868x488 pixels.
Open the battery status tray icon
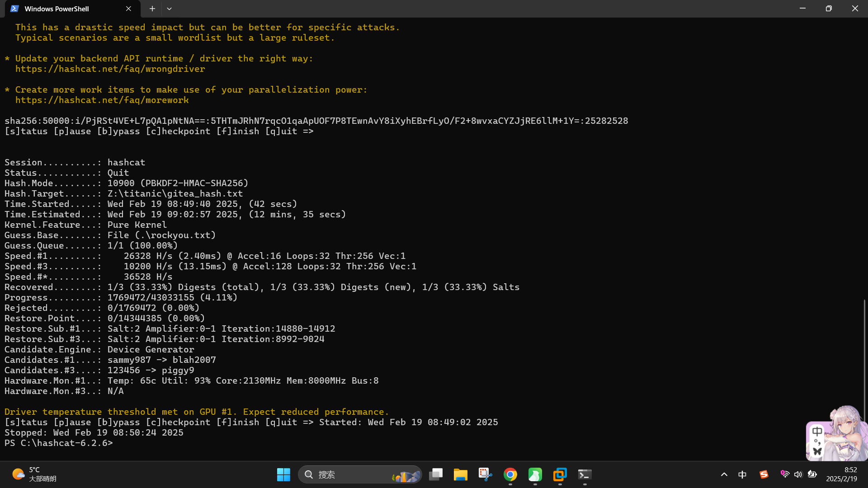(812, 474)
